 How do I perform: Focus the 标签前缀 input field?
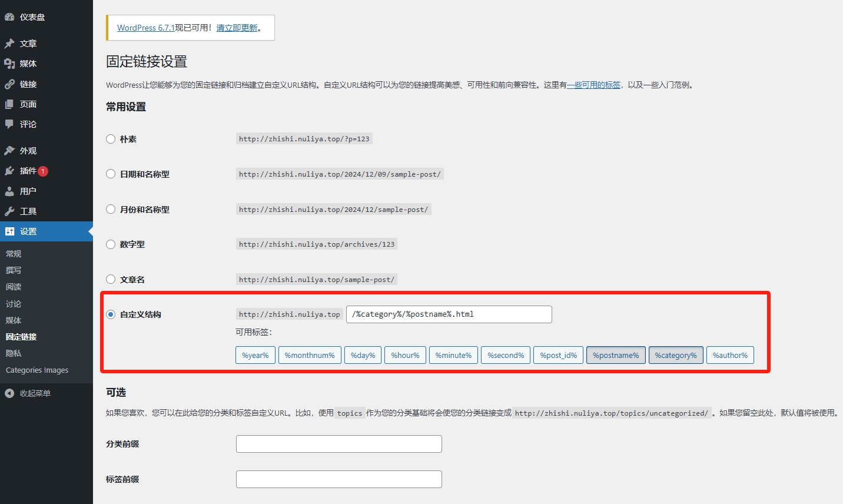coord(339,479)
